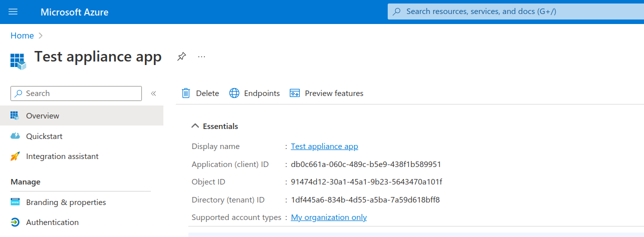Click the Preview features icon
Viewport: 644px width, 237px height.
(x=295, y=93)
